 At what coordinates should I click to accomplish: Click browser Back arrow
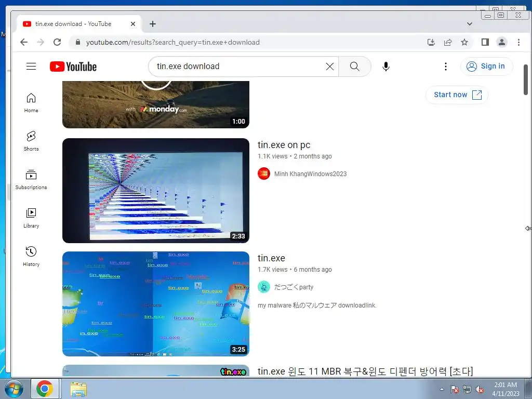24,42
